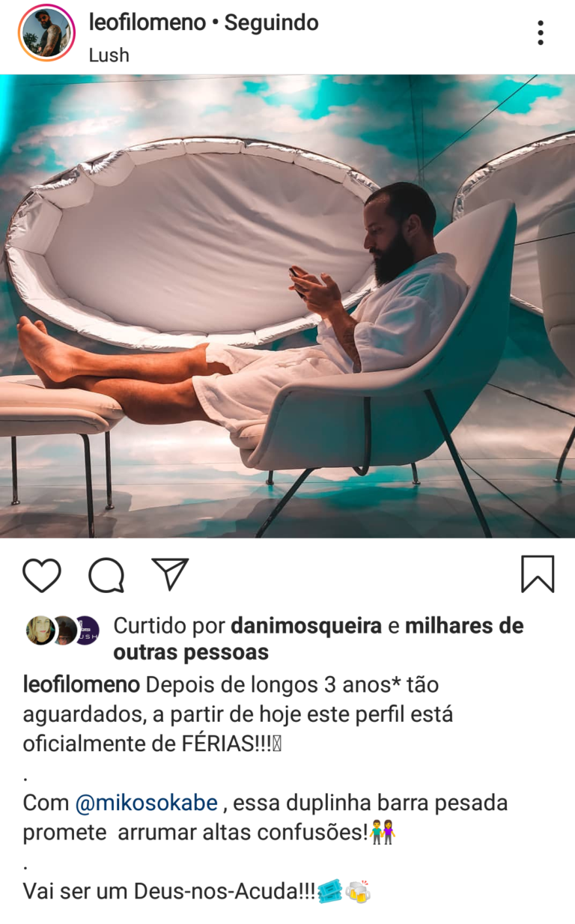Image resolution: width=575 pixels, height=924 pixels.
Task: View the milhares de outras pessoas likes list
Action: click(x=318, y=639)
